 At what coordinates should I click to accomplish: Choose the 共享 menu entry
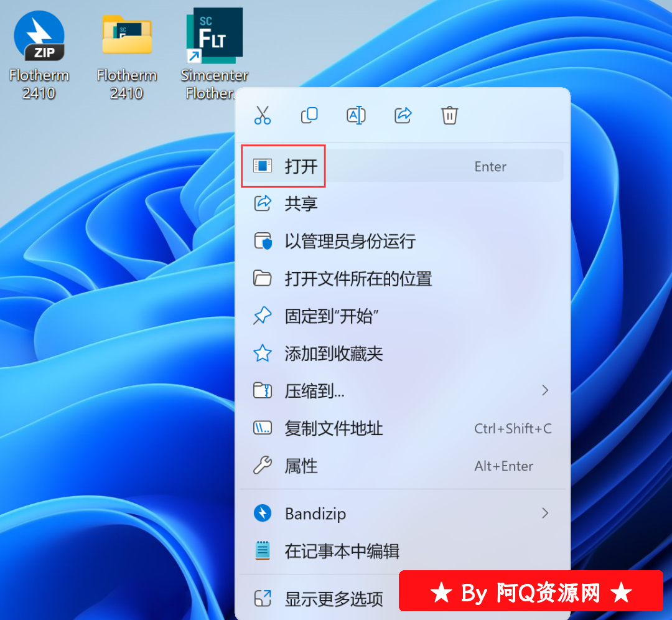click(x=403, y=203)
